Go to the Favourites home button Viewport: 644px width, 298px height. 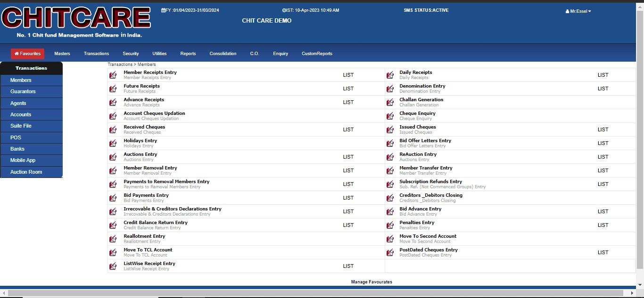[27, 54]
